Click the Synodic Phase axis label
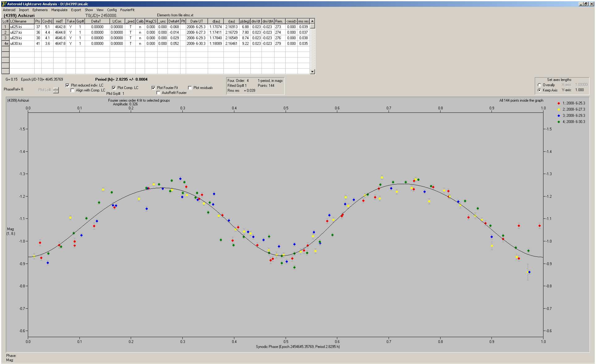 (298, 347)
